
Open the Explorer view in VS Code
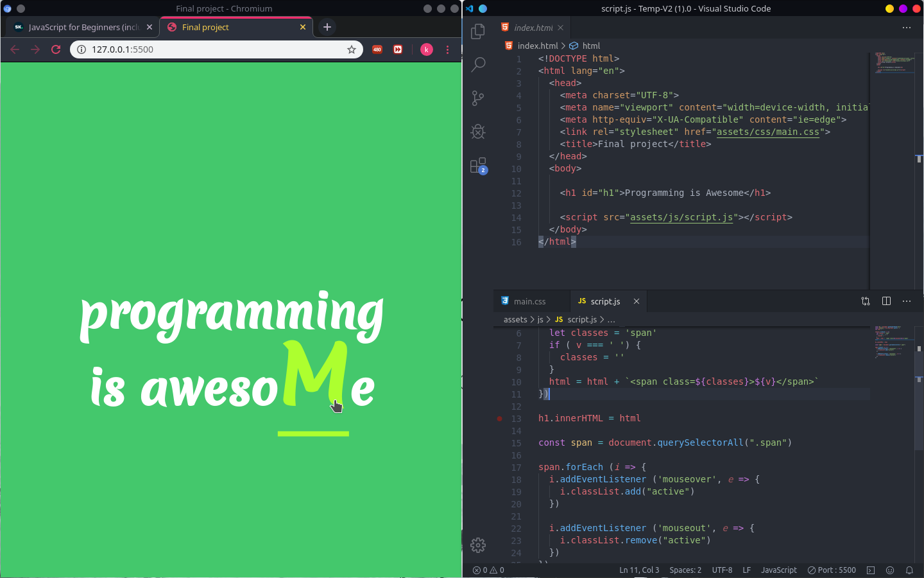[478, 31]
